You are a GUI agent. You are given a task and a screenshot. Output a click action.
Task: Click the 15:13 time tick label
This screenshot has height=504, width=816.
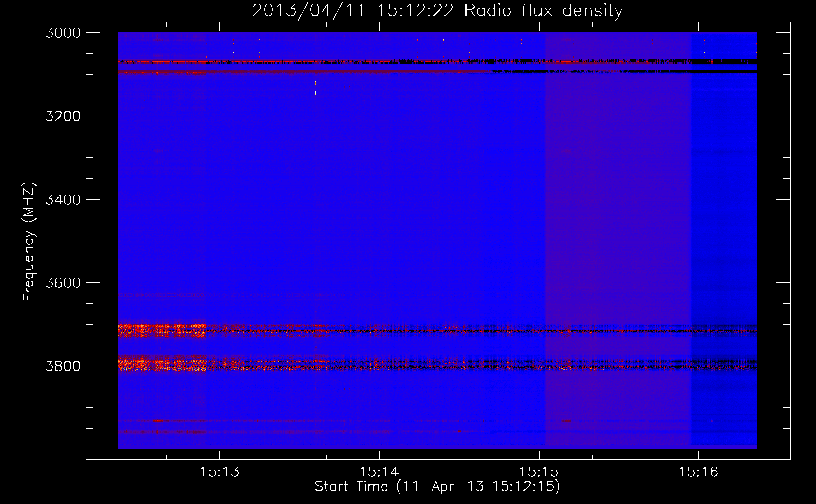(x=219, y=472)
